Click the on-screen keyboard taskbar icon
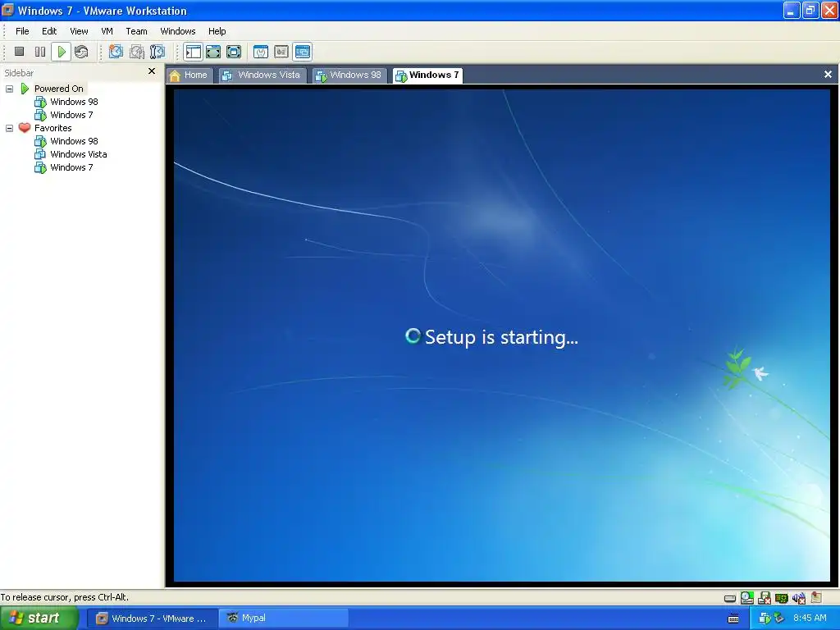 733,619
